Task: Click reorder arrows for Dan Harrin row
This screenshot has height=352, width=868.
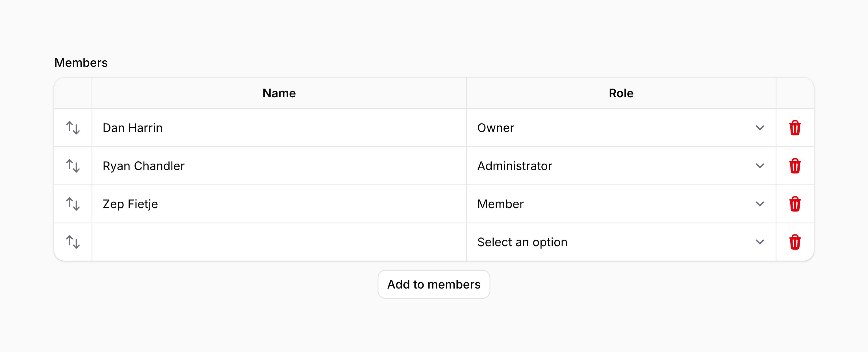Action: coord(73,128)
